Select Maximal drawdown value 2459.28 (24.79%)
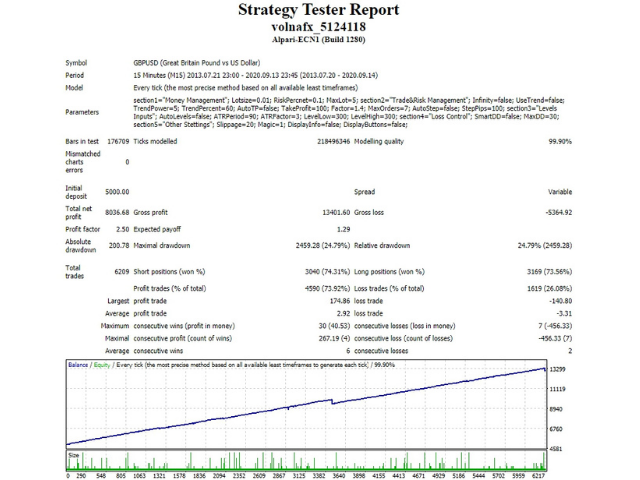The width and height of the screenshot is (640, 480). pos(323,246)
